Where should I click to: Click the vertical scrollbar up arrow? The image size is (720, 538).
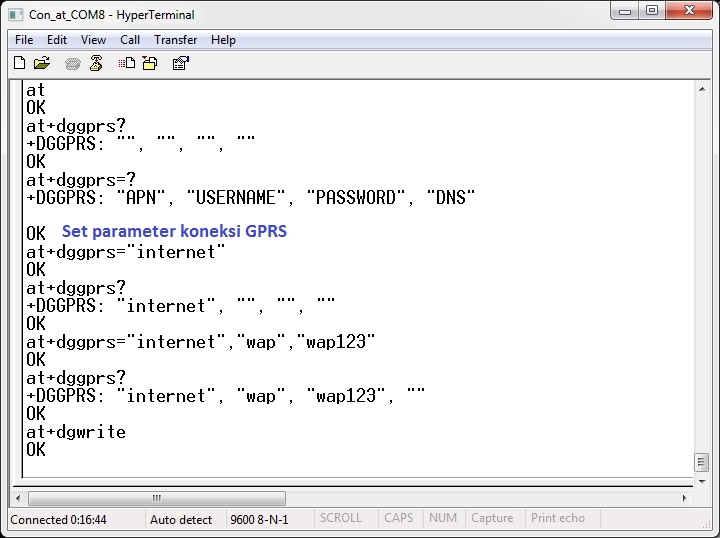click(x=701, y=90)
